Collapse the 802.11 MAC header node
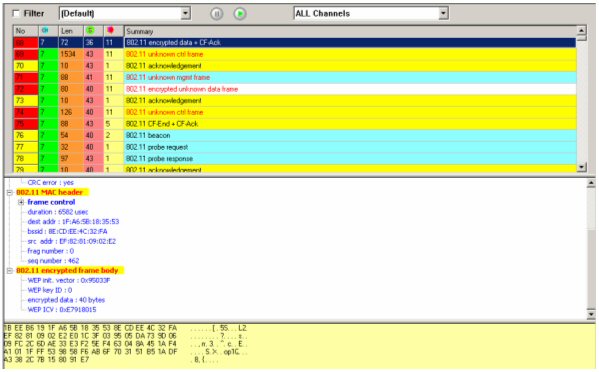The image size is (599, 372). (10, 192)
